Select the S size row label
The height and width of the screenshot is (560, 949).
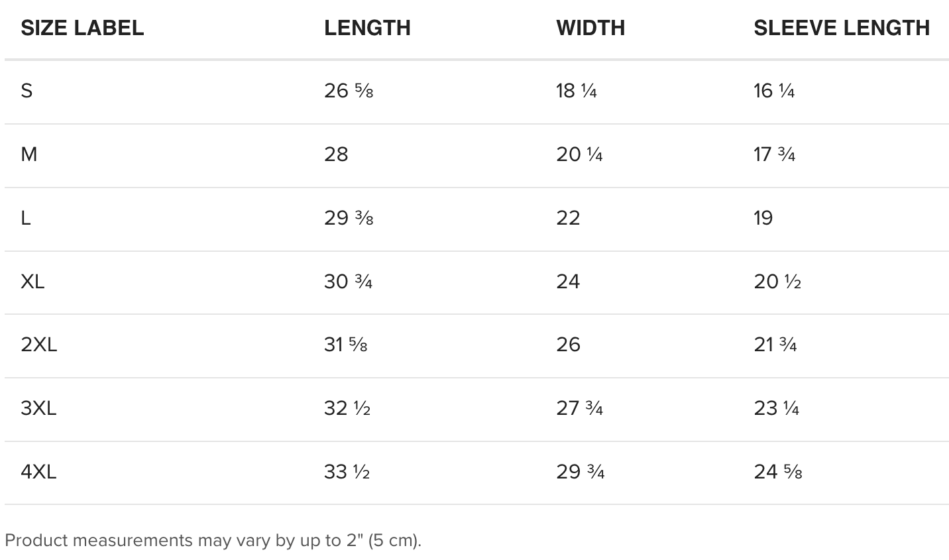click(27, 91)
